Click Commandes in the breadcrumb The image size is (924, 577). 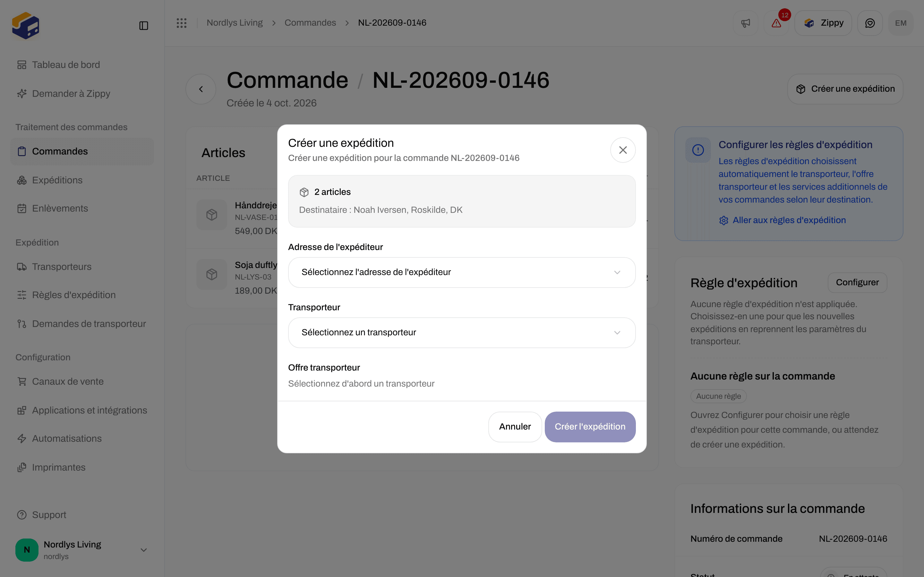click(x=310, y=23)
